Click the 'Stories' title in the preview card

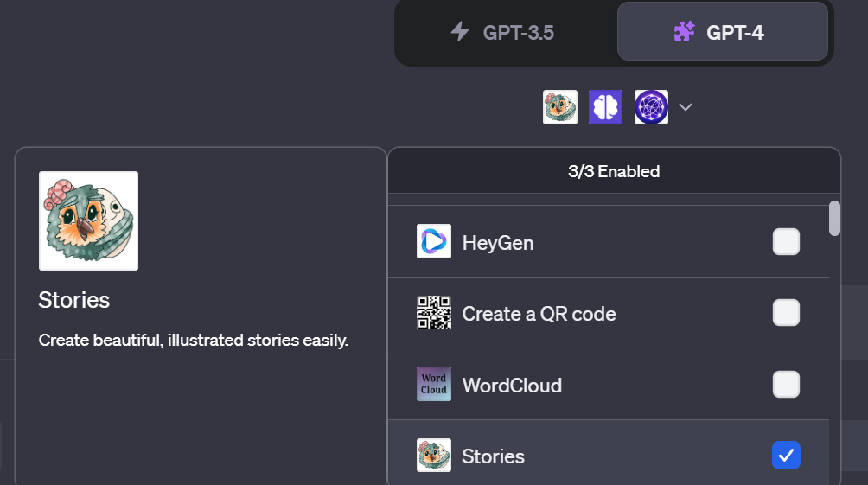74,300
